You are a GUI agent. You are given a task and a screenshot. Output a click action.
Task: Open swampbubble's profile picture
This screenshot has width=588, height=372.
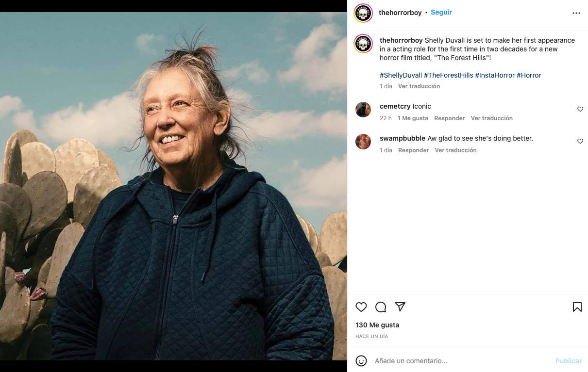[x=363, y=142]
